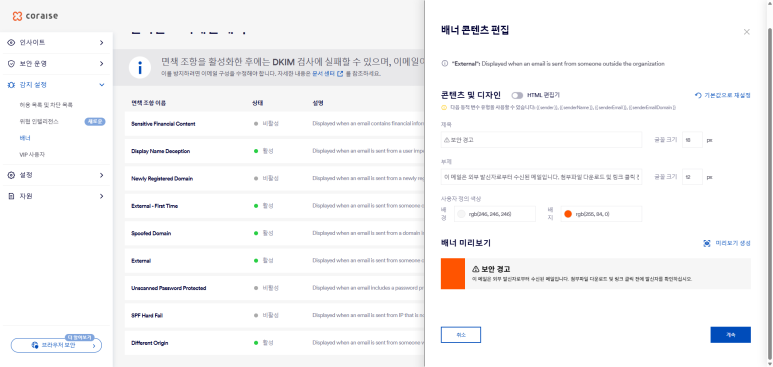Open the browser security button arrow
The image size is (773, 367).
pos(94,346)
